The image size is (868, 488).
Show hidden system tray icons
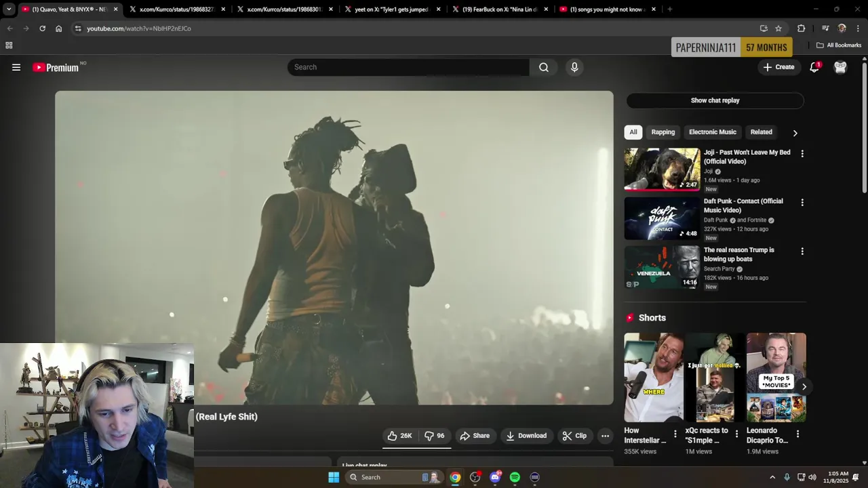(x=772, y=477)
